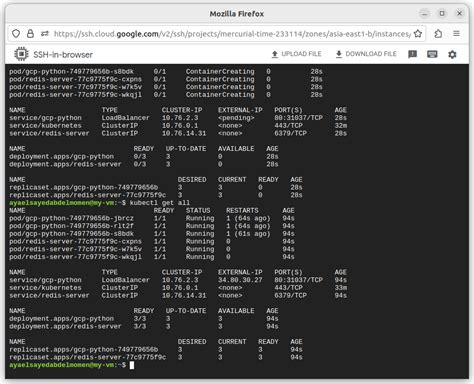Click the terminal cursor at the last prompt
Screen dimensions: 474x384
(132, 365)
